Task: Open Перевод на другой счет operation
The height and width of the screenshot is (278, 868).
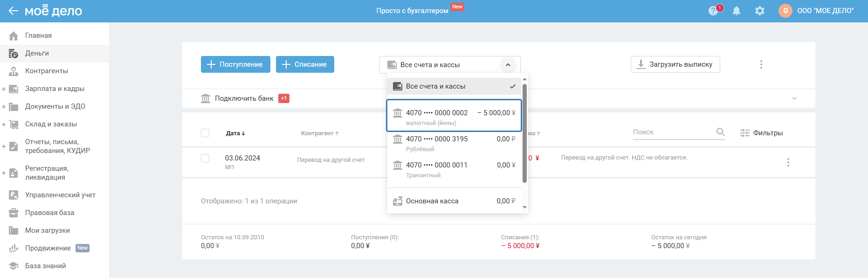Action: pos(331,160)
